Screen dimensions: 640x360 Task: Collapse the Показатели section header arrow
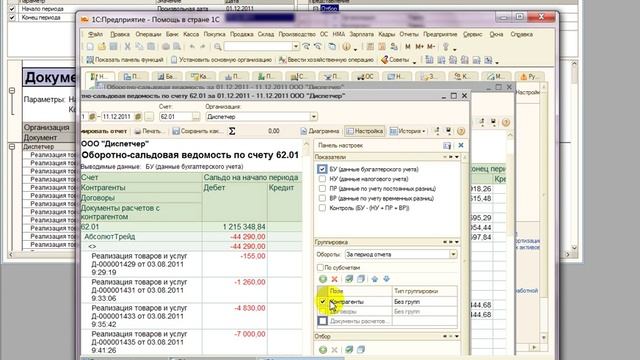click(456, 157)
